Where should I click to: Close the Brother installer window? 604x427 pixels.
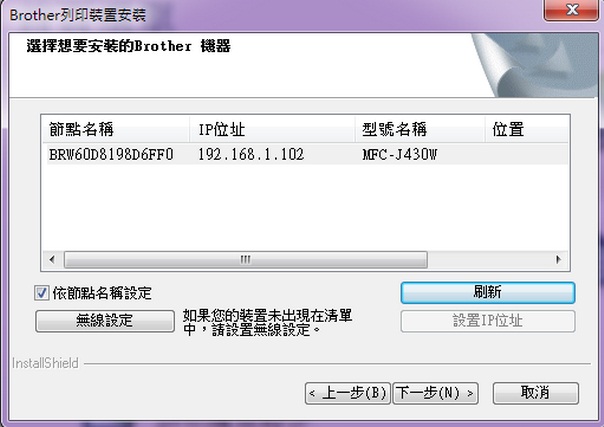(572, 9)
